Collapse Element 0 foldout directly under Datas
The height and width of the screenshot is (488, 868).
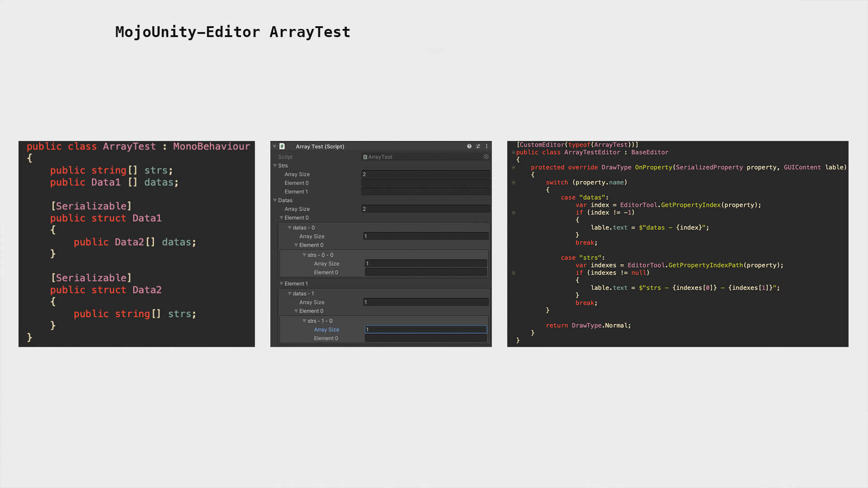click(x=281, y=218)
